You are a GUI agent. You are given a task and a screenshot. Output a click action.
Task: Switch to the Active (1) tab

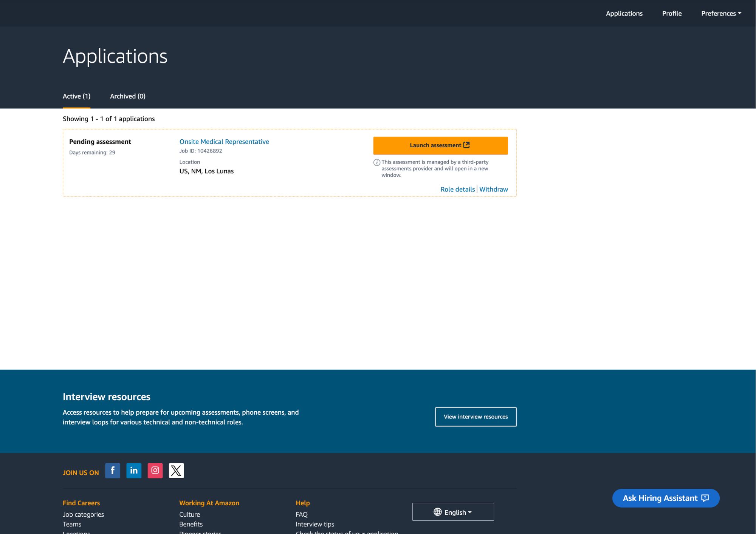pos(76,96)
